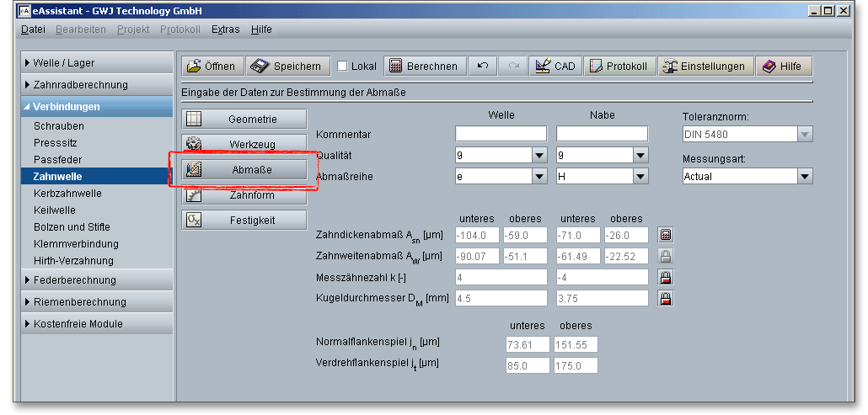The image size is (868, 415).
Task: Click the Öffnen folder toolbar button
Action: 212,67
